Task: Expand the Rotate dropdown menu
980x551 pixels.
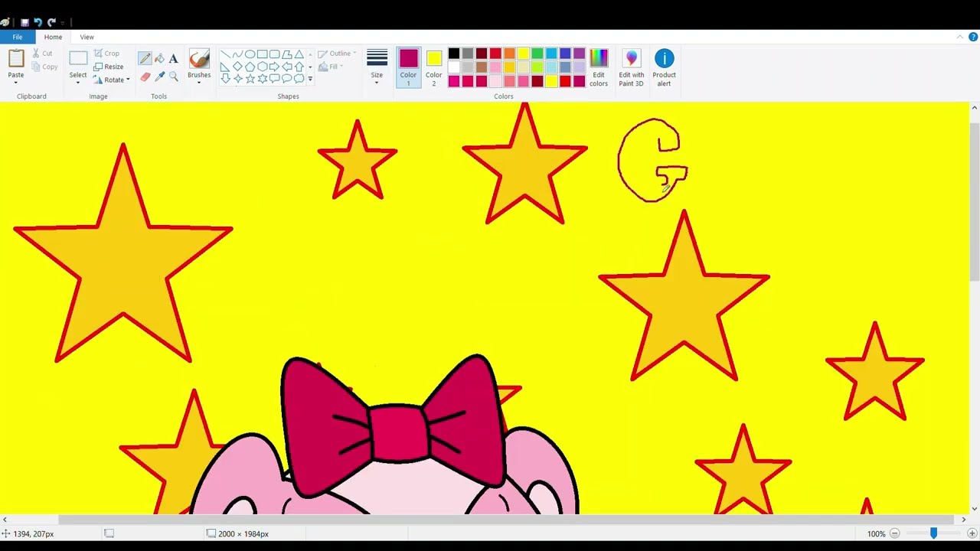Action: point(128,80)
